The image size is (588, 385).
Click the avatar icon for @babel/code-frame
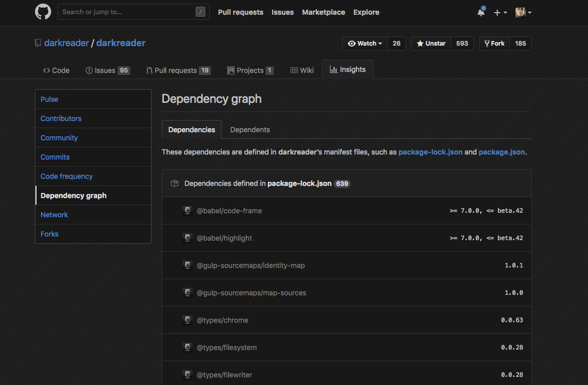click(188, 211)
